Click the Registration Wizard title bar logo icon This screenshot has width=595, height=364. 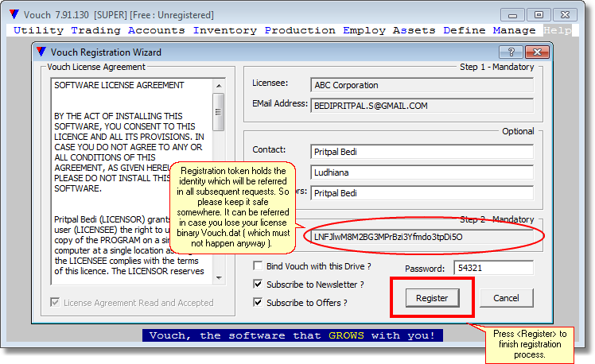[x=41, y=52]
